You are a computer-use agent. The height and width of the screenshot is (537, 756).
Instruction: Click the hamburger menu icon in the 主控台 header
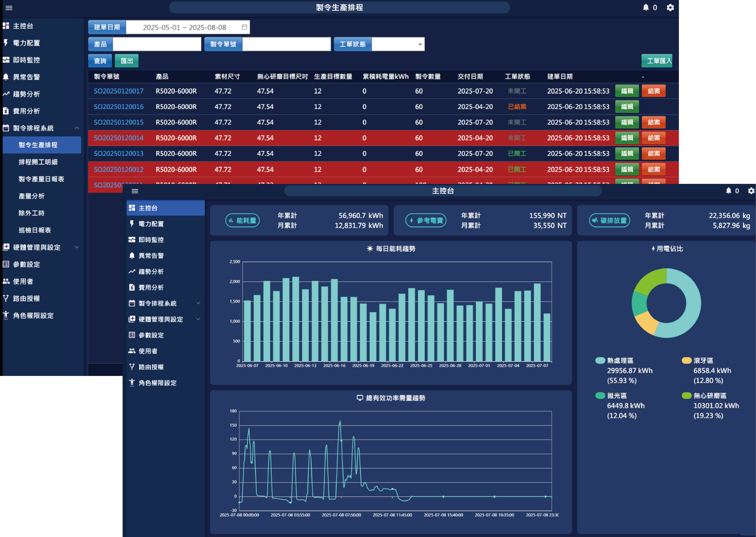point(135,191)
